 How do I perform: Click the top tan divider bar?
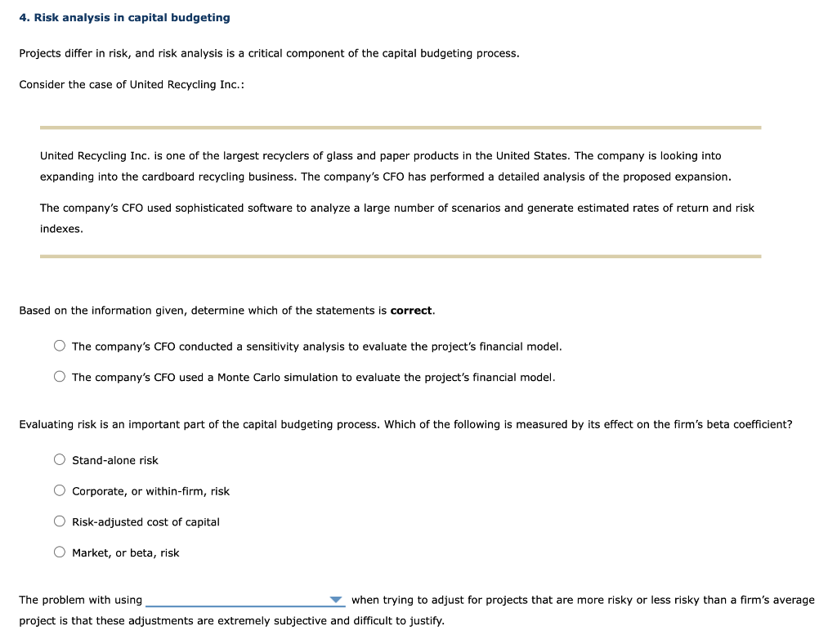tap(401, 127)
